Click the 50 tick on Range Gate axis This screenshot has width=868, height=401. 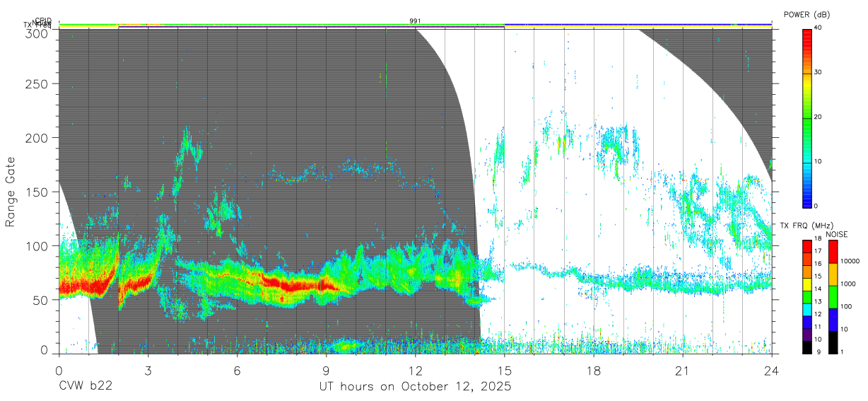tap(40, 300)
